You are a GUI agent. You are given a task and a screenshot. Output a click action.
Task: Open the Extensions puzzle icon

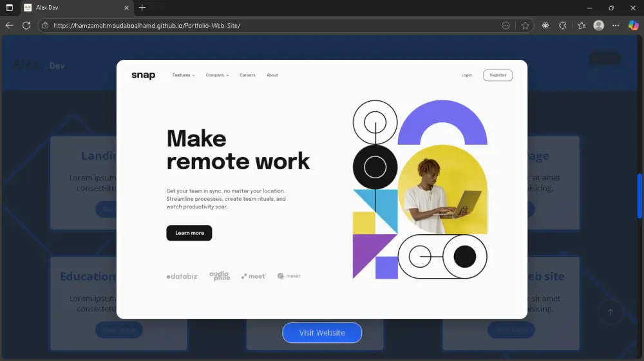click(x=563, y=26)
